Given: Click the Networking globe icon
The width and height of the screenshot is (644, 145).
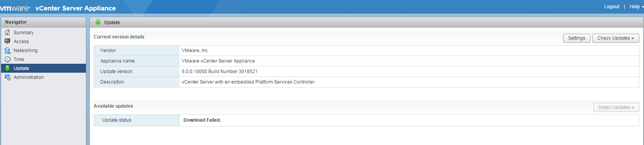Looking at the screenshot, I should [x=7, y=50].
